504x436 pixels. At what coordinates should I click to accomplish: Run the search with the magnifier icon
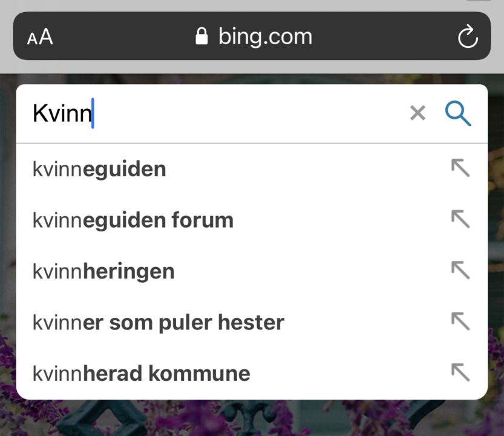pos(458,113)
